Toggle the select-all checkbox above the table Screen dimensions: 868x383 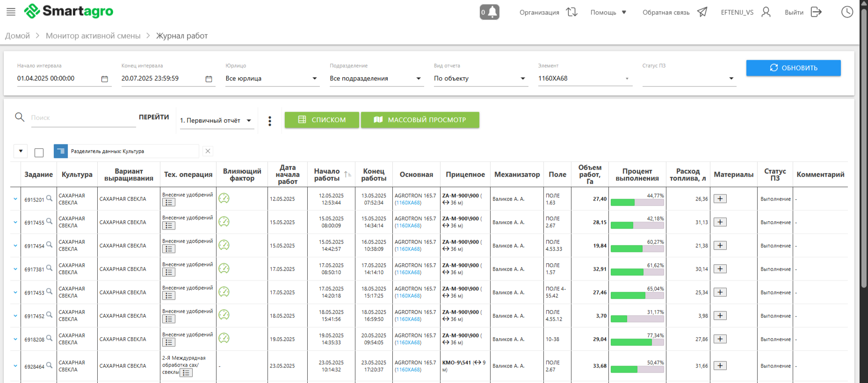point(39,152)
